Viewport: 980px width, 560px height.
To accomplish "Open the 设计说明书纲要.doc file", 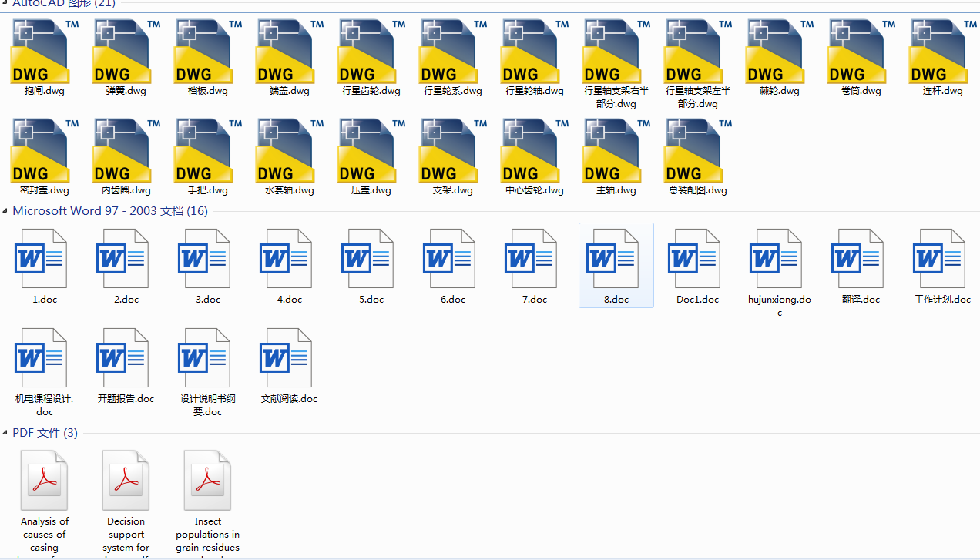I will [207, 357].
